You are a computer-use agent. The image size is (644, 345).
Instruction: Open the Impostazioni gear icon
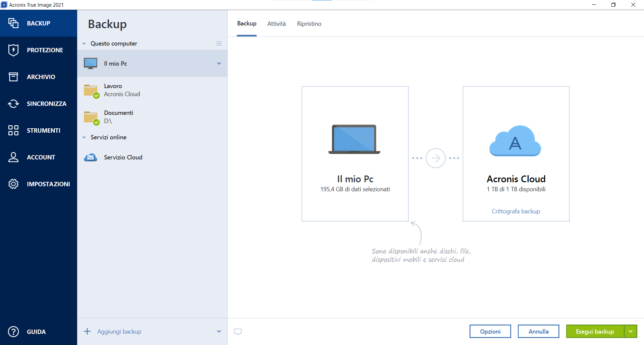[13, 184]
